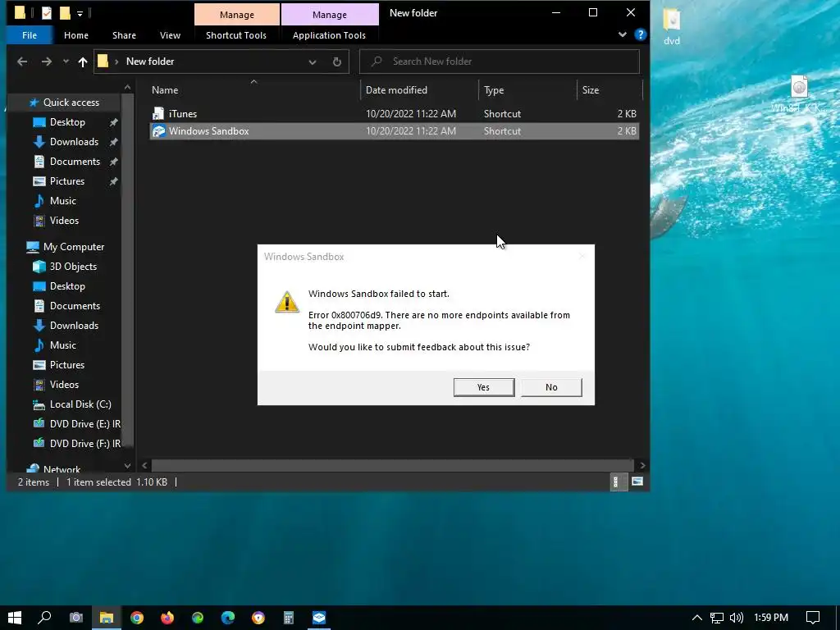Viewport: 840px width, 630px height.
Task: Click the horizontal scrollbar in file list
Action: 393,465
